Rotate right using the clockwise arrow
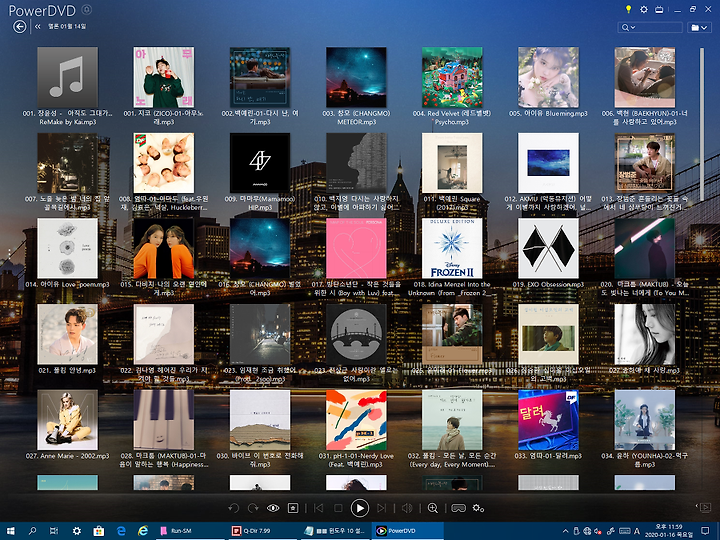The height and width of the screenshot is (540, 720). 253,508
